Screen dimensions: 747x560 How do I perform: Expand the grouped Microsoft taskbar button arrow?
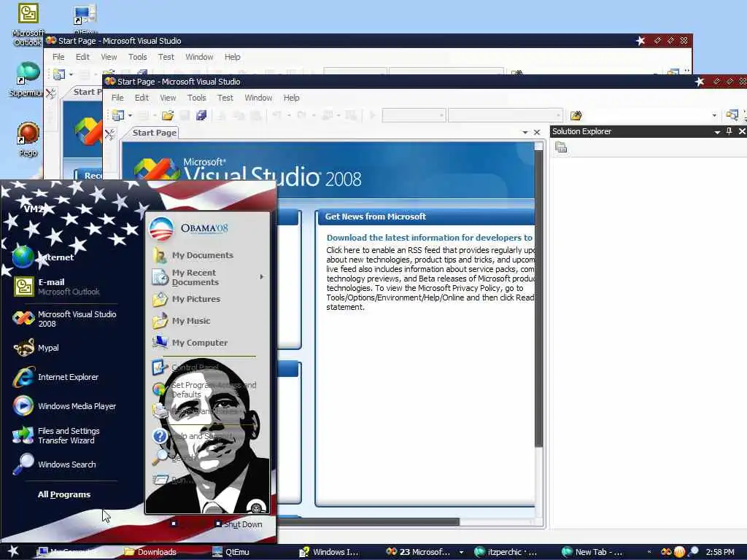(x=461, y=552)
